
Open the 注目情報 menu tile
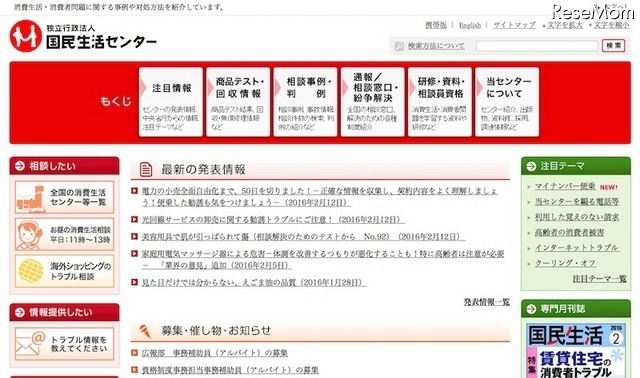171,102
